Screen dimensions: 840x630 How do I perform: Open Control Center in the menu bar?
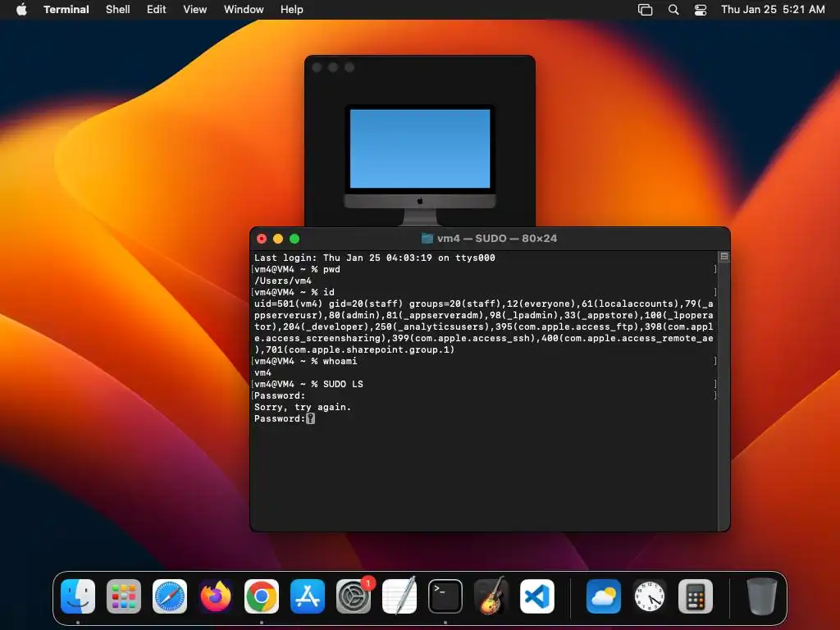tap(701, 9)
